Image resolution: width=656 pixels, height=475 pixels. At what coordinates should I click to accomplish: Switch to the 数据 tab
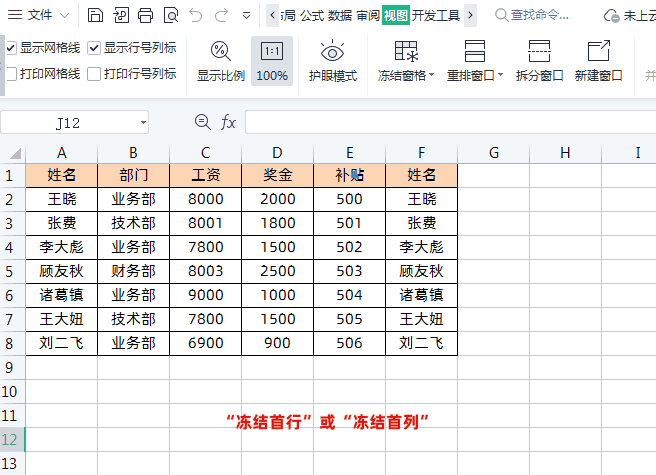(x=340, y=15)
